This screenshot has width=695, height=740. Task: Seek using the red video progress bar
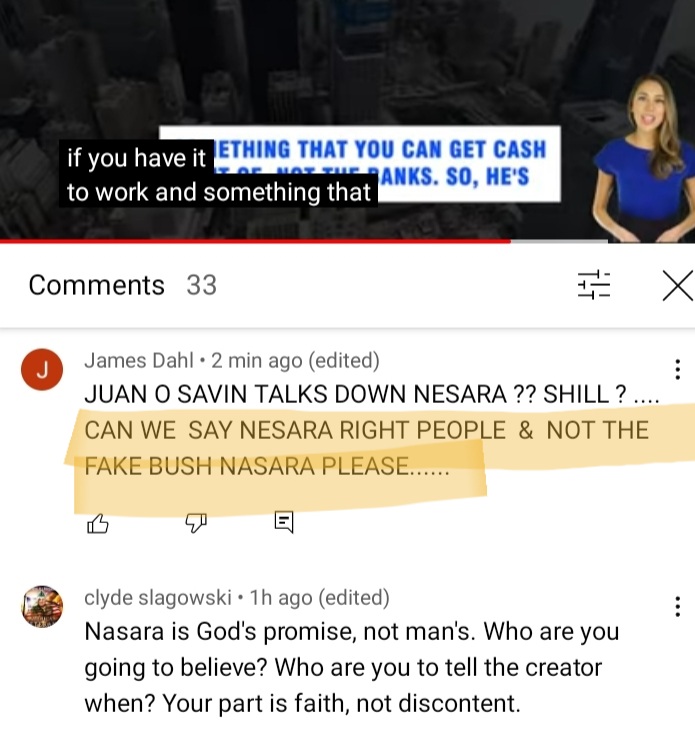(x=347, y=241)
